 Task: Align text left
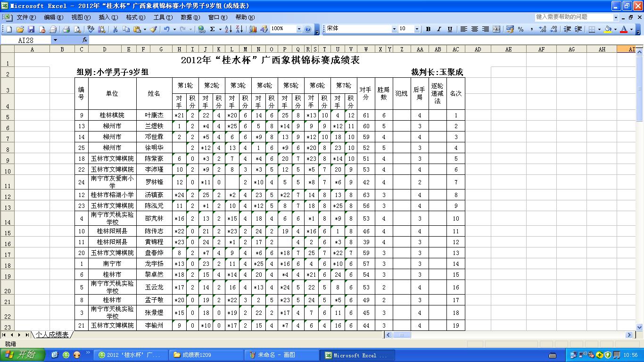pos(464,29)
